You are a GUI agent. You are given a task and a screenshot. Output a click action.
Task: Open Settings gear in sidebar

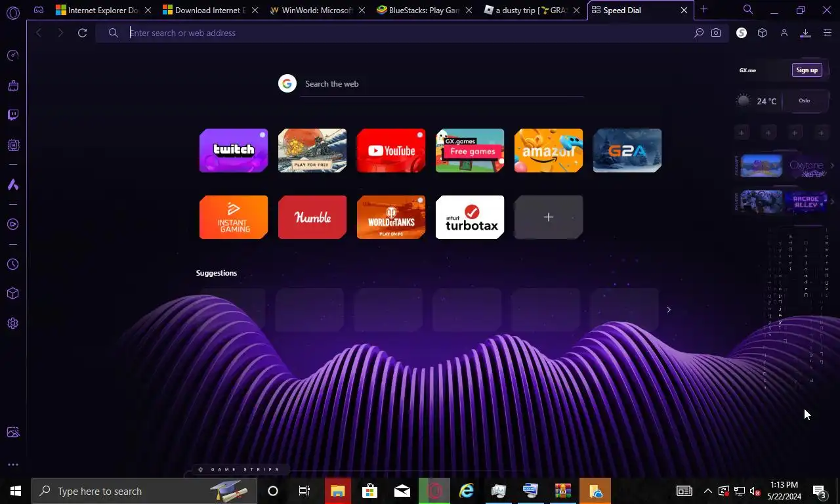point(12,324)
